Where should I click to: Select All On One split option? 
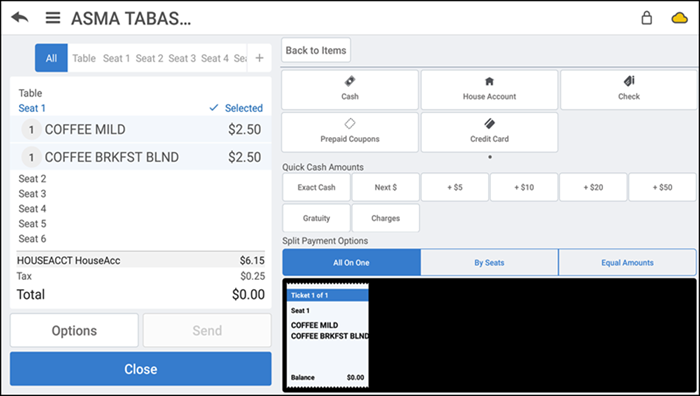[351, 263]
